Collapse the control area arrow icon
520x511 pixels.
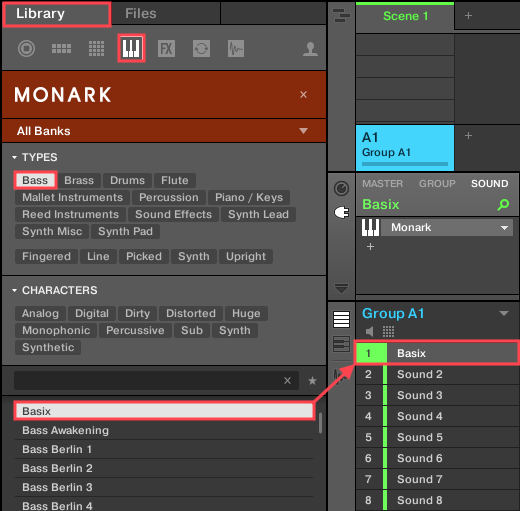point(341,288)
